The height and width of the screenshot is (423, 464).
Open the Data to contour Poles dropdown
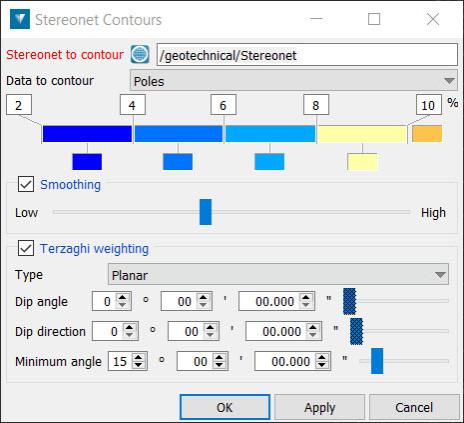click(294, 81)
